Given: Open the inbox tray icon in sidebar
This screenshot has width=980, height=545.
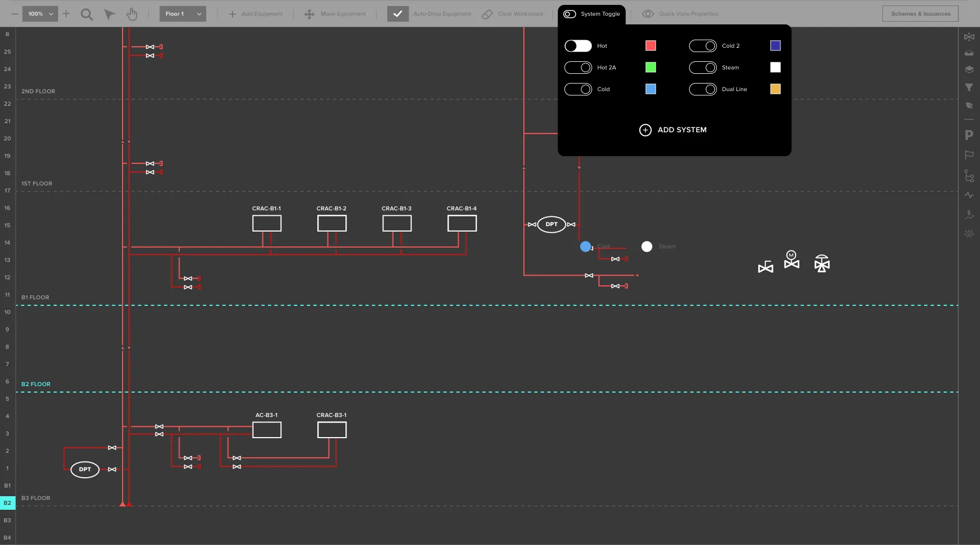Looking at the screenshot, I should click(x=969, y=53).
